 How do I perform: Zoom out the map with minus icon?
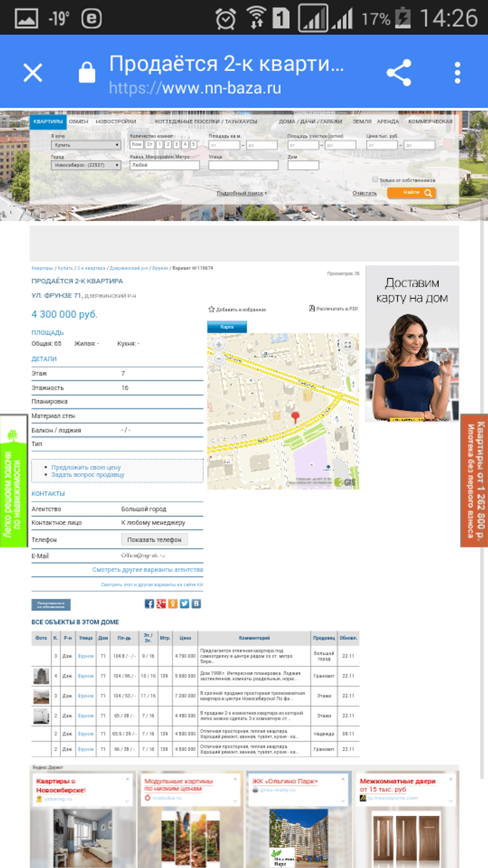click(218, 359)
